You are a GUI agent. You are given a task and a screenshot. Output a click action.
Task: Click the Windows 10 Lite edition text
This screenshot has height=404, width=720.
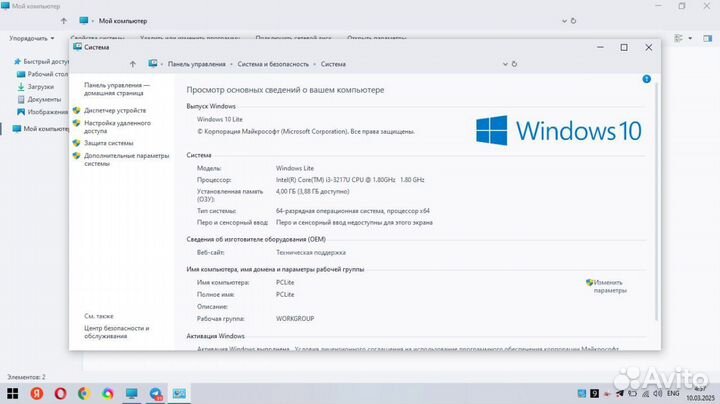pos(219,119)
